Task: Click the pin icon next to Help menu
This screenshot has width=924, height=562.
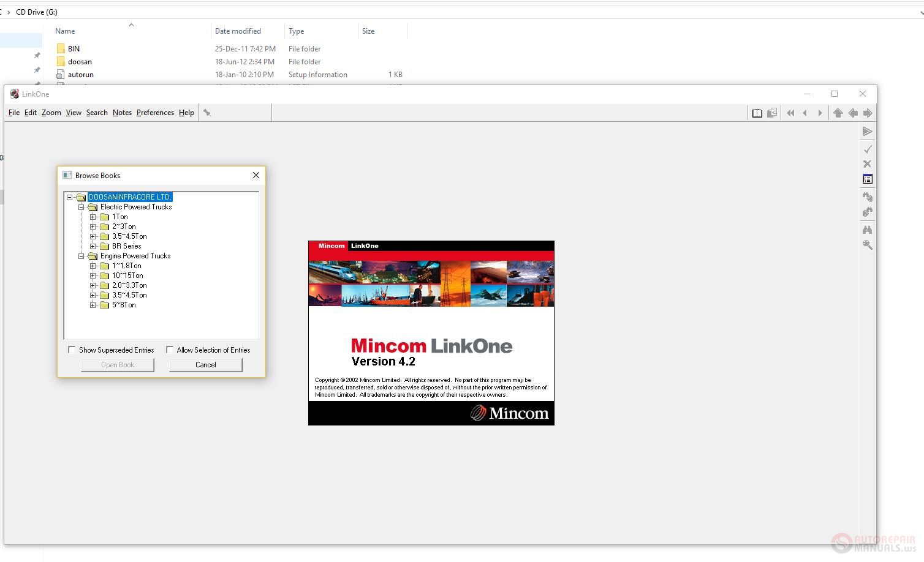Action: click(x=207, y=113)
